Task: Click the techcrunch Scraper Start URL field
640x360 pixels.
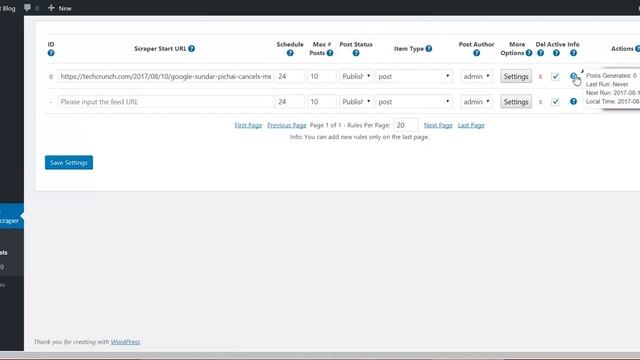Action: coord(165,76)
